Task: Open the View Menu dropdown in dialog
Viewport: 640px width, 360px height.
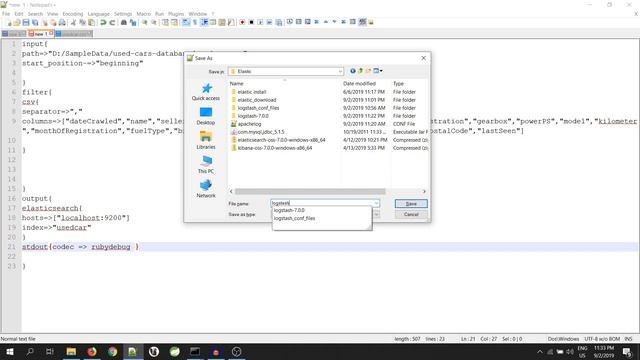Action: point(378,71)
